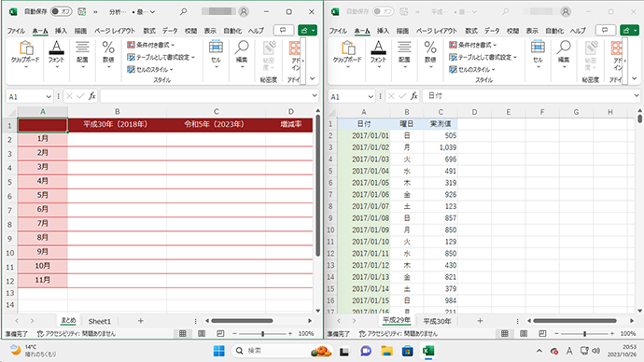644x362 pixels.
Task: Switch to Page Break Preview in right window
Action: pos(542,333)
